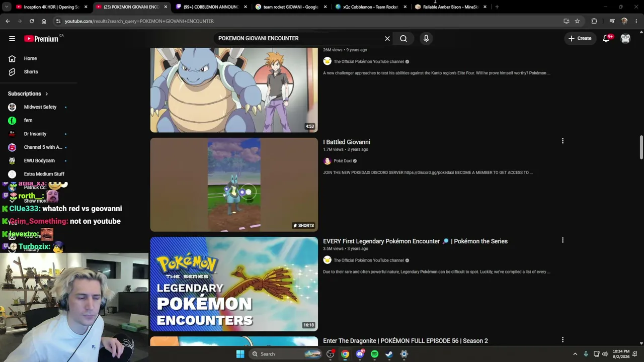
Task: Open the YouTube hamburger guide menu
Action: pos(12,38)
